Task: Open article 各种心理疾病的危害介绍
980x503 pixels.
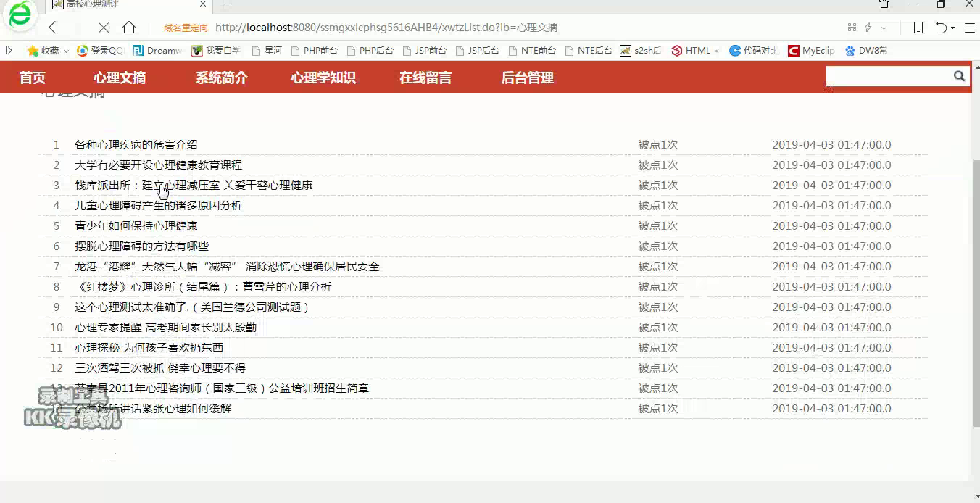Action: (x=136, y=144)
